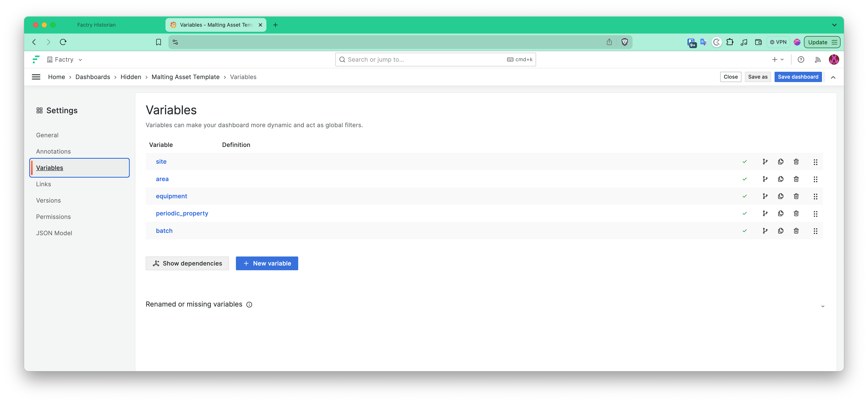Open the Permissions settings section
The image size is (868, 403).
tap(53, 217)
